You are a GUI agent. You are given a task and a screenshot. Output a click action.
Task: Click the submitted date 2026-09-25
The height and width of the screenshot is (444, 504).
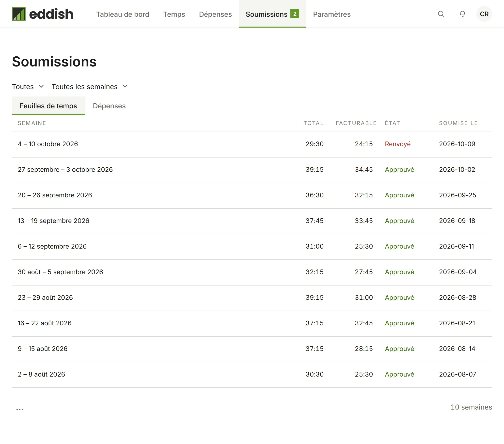pos(457,195)
